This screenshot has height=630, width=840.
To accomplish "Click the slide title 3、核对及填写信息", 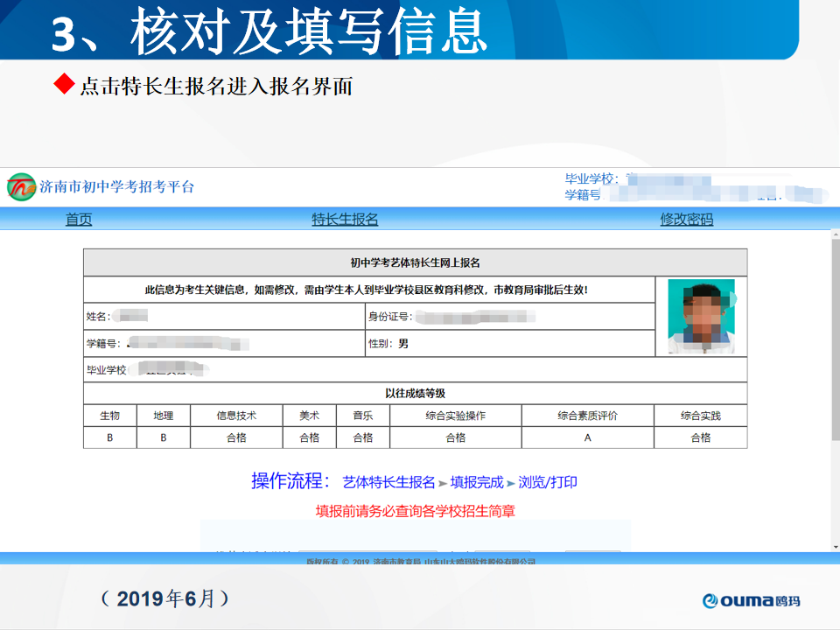I will click(x=269, y=32).
